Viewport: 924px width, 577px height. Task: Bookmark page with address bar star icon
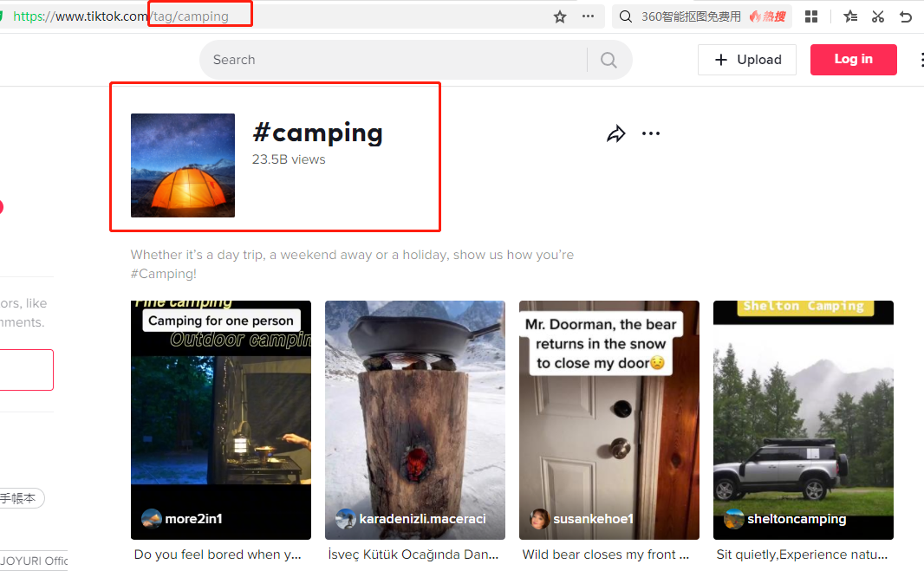tap(560, 16)
